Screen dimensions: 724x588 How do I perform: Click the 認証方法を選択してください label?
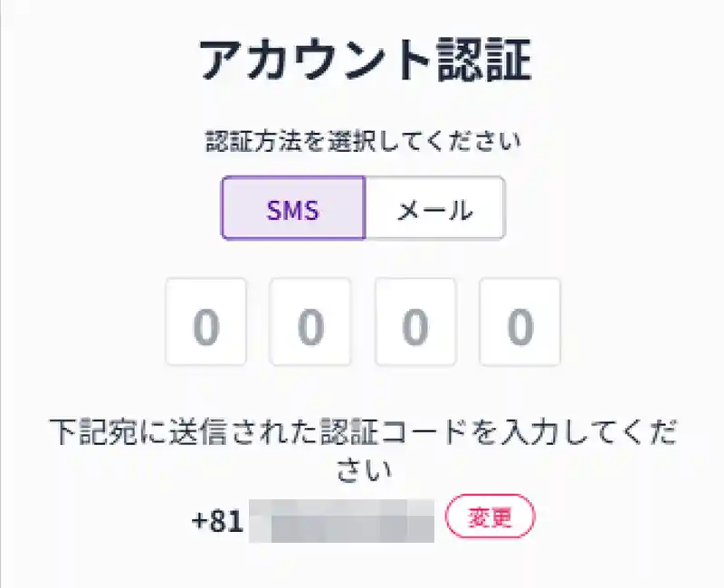click(362, 142)
